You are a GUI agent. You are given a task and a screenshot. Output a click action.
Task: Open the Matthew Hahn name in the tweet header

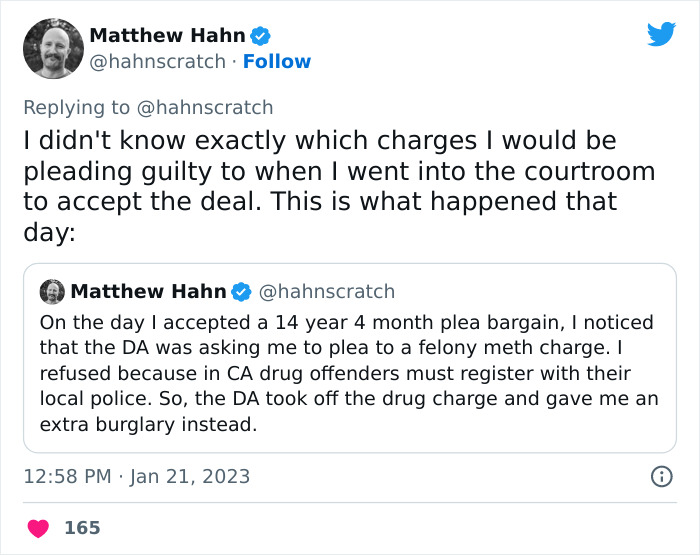pyautogui.click(x=167, y=36)
